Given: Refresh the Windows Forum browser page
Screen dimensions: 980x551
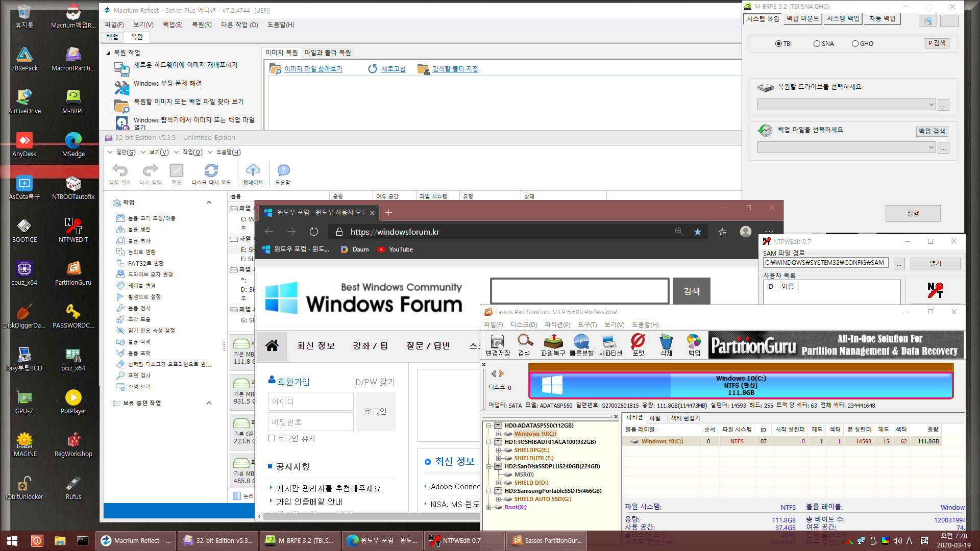Looking at the screenshot, I should (313, 232).
